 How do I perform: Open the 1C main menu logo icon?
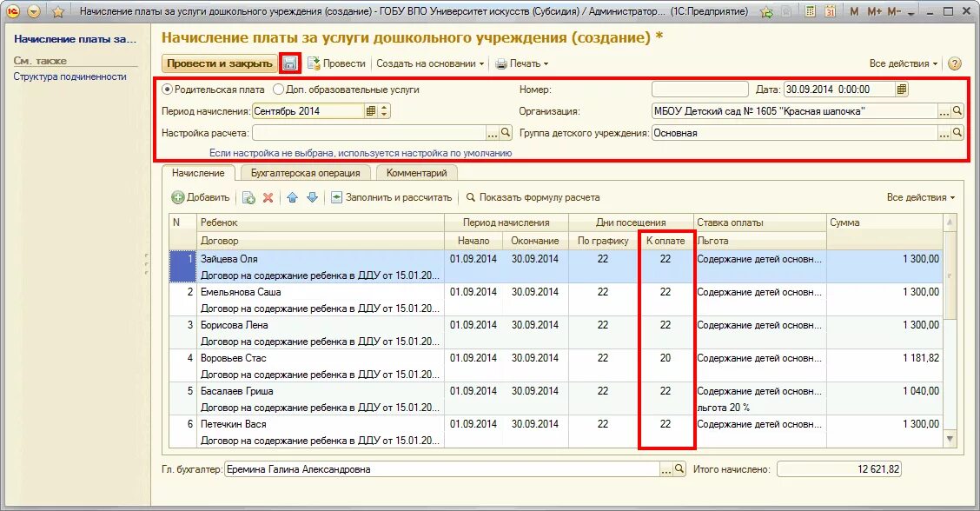[x=12, y=11]
